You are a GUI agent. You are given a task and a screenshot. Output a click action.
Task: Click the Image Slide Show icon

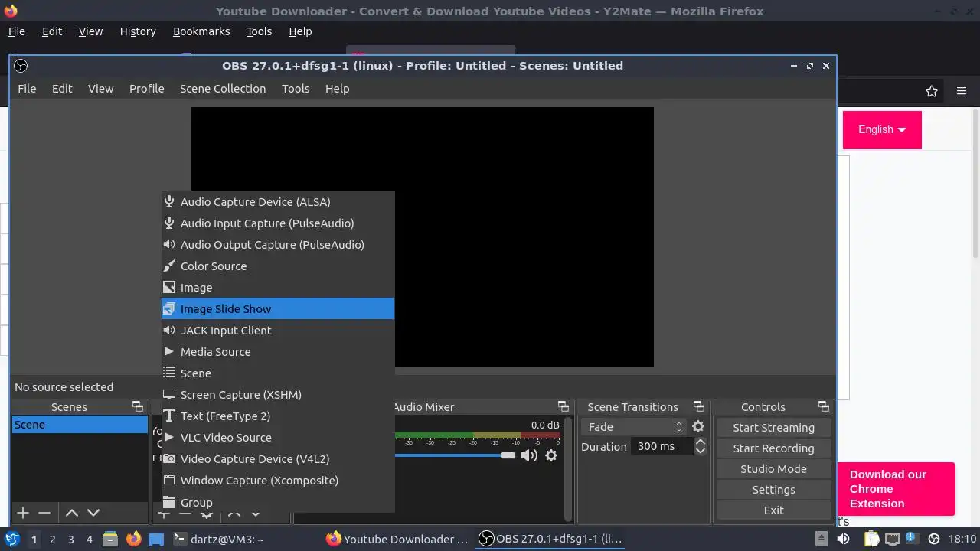[169, 309]
